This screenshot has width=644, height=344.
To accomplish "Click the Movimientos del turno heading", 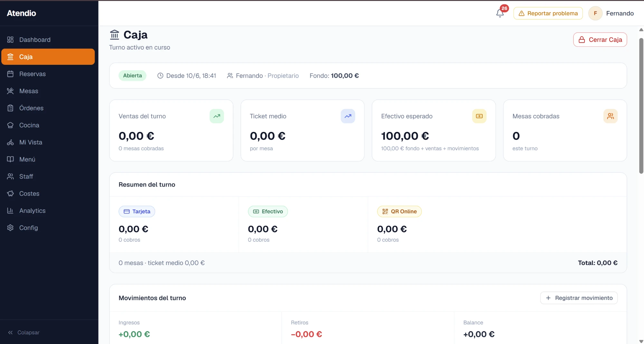I will (152, 298).
